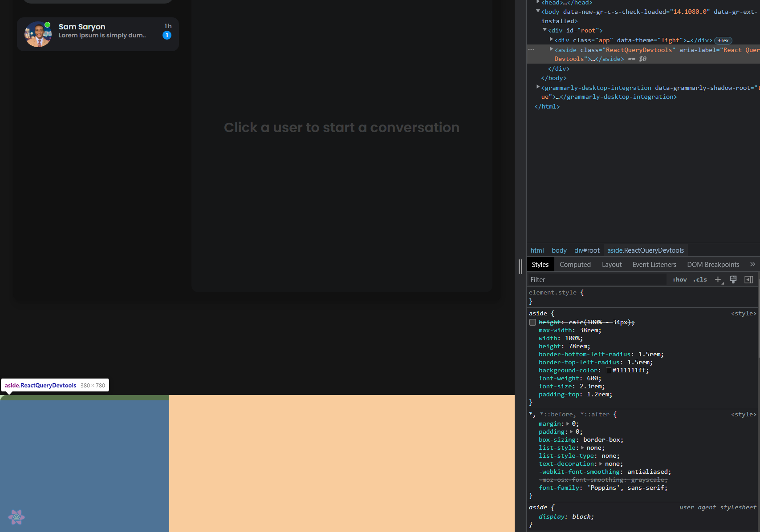Expand the list-style shorthand property
760x532 pixels.
582,447
